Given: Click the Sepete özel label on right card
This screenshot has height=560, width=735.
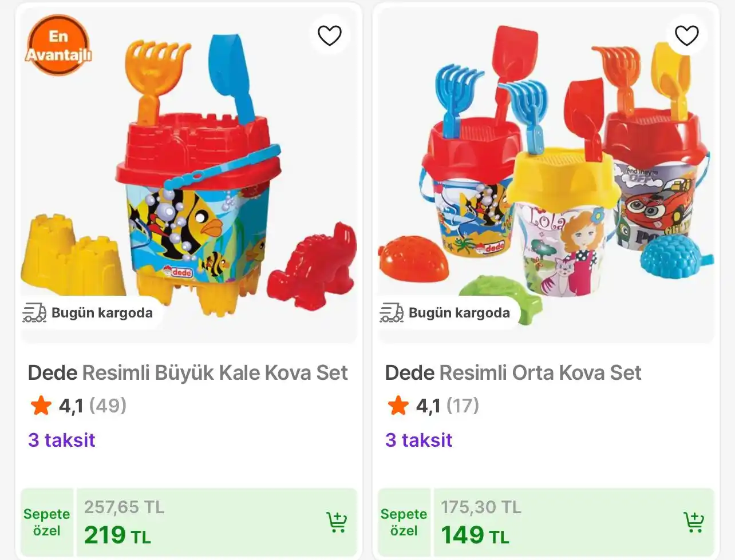Looking at the screenshot, I should 404,522.
